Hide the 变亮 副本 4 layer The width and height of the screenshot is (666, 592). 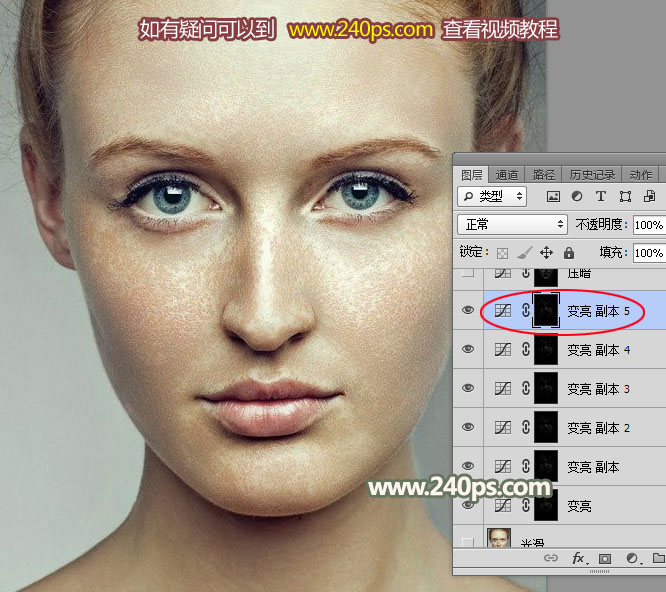[x=468, y=349]
